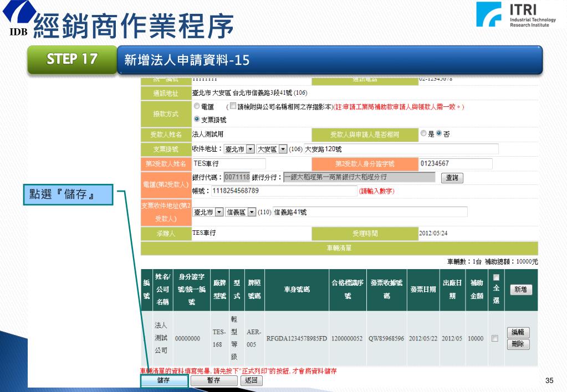Screen dimensions: 567x392
Task: Toggle the 全選 select-all checkbox
Action: (496, 277)
